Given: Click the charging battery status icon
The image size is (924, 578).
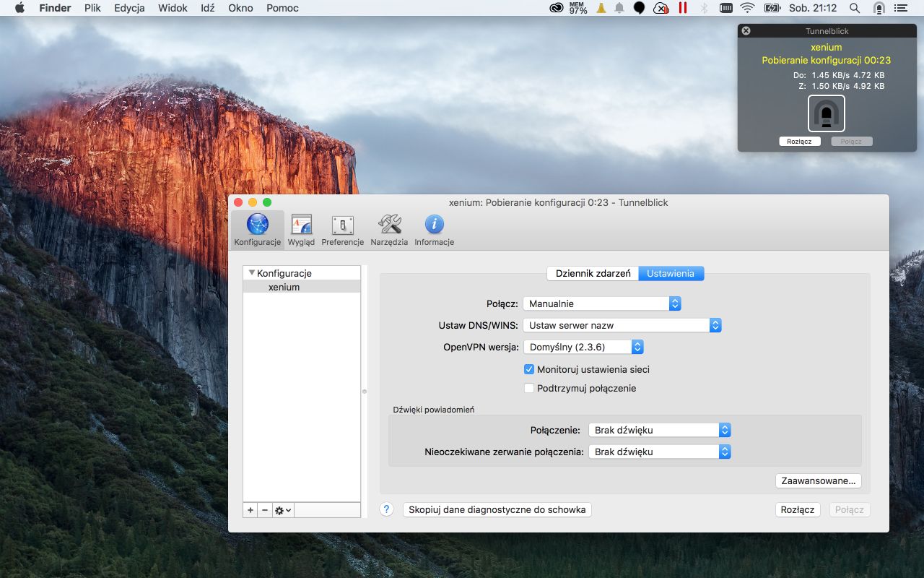Looking at the screenshot, I should click(772, 8).
